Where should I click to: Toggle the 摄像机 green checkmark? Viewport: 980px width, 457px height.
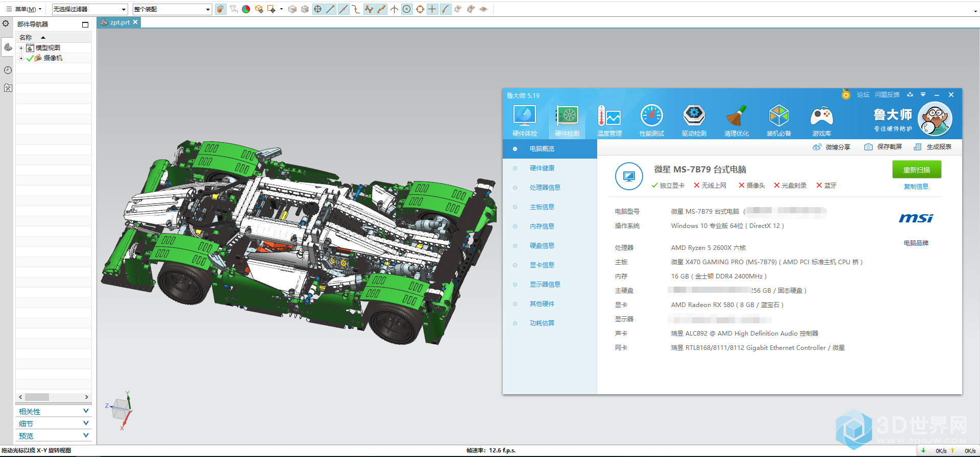(x=30, y=58)
